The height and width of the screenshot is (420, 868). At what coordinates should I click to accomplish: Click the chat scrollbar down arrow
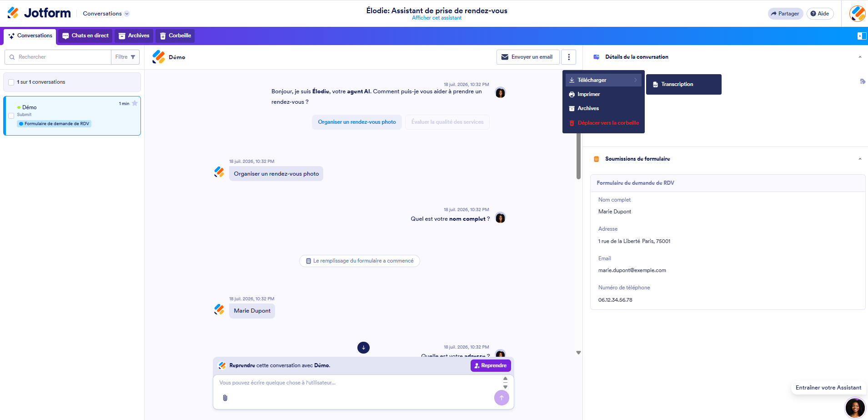578,353
